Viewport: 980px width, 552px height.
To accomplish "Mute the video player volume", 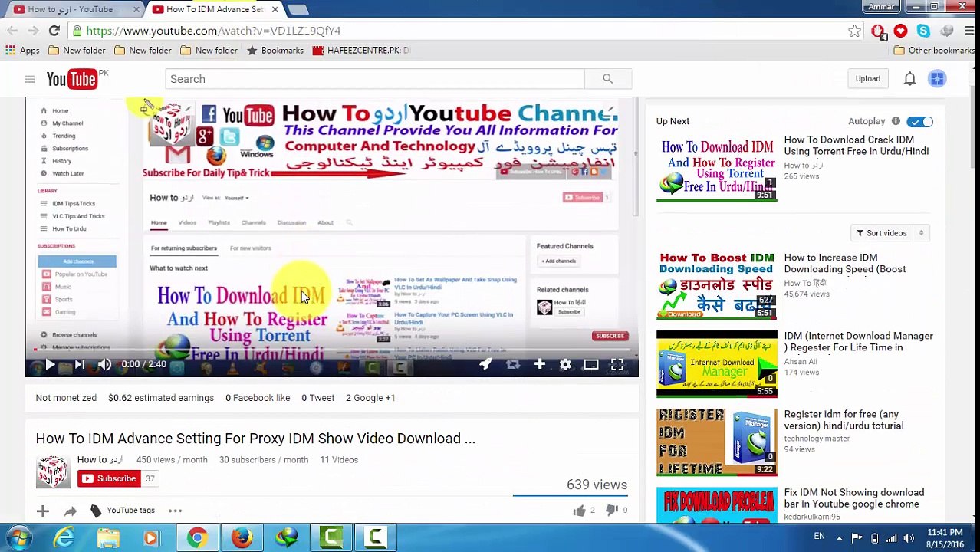I will (104, 365).
